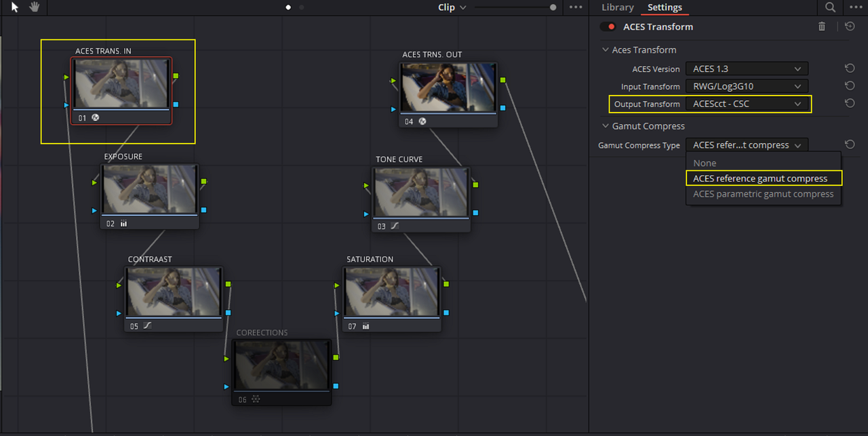This screenshot has height=436, width=868.
Task: Click green RGB output of EXPOSURE node
Action: (203, 181)
